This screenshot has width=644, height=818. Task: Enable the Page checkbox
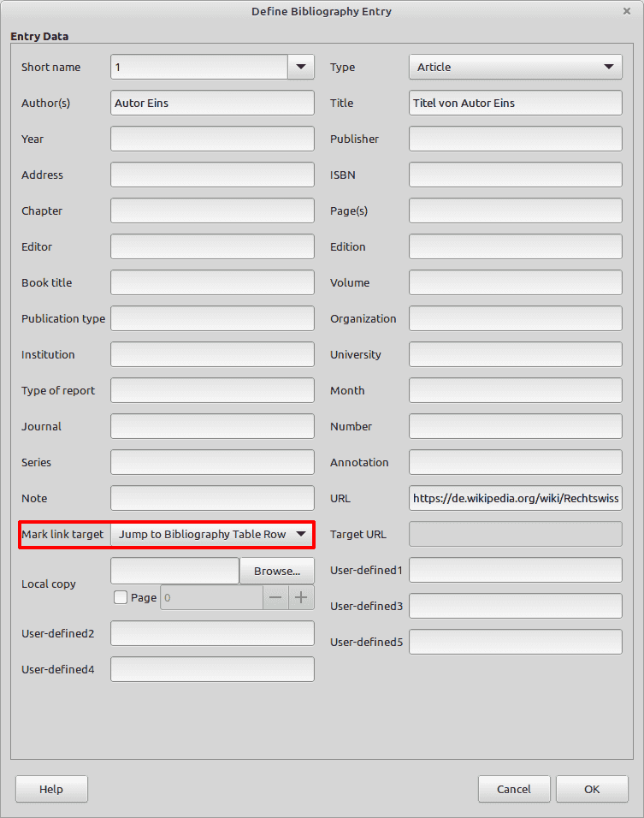pos(121,597)
